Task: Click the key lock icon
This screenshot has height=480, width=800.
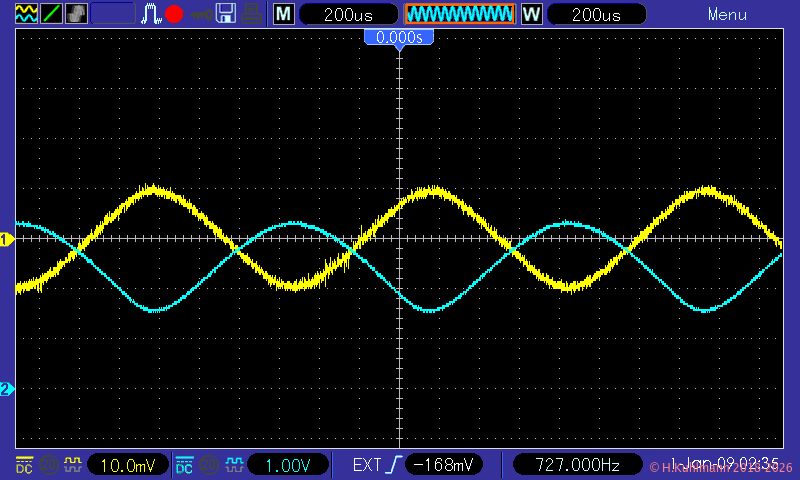Action: click(x=201, y=14)
